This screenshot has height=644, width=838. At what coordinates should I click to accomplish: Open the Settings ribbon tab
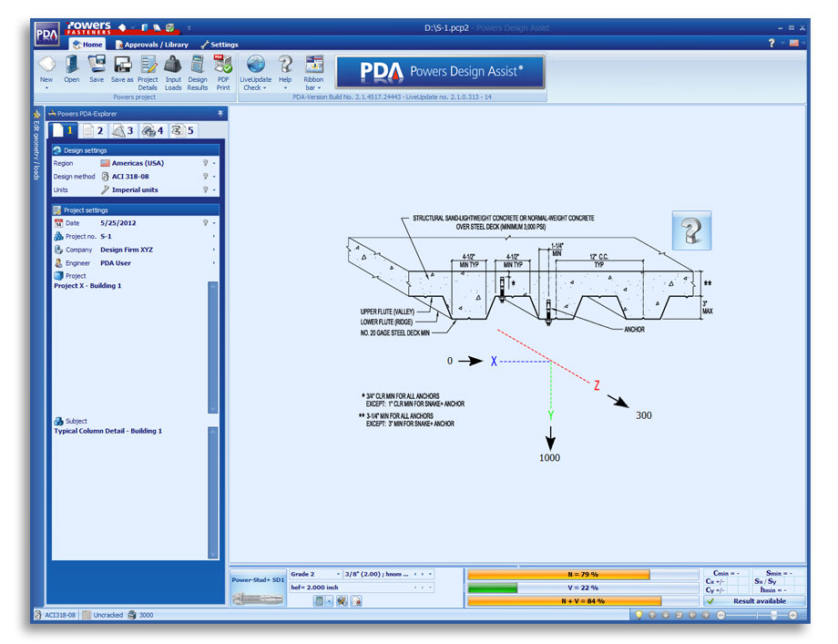220,45
